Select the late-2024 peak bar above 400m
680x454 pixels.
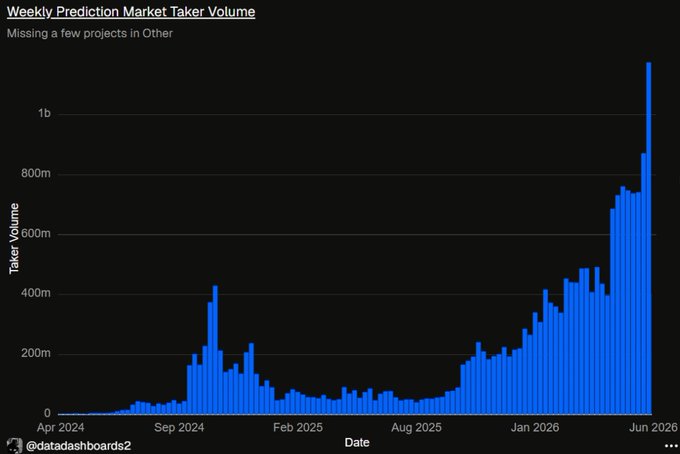pos(215,350)
